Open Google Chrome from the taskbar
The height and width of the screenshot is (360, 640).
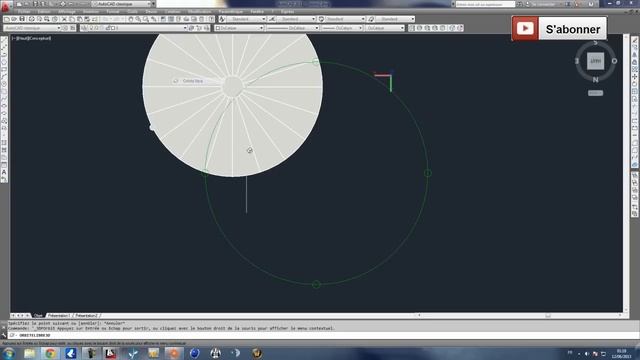point(50,353)
